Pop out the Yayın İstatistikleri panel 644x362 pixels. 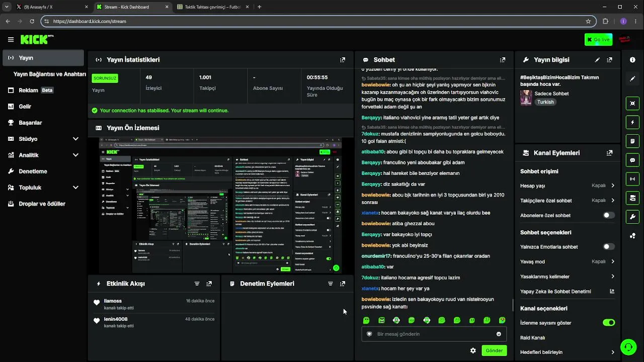click(x=343, y=60)
